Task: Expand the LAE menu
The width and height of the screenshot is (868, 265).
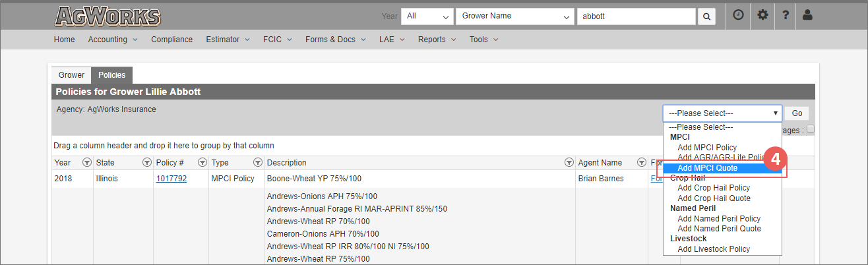Action: pyautogui.click(x=393, y=40)
